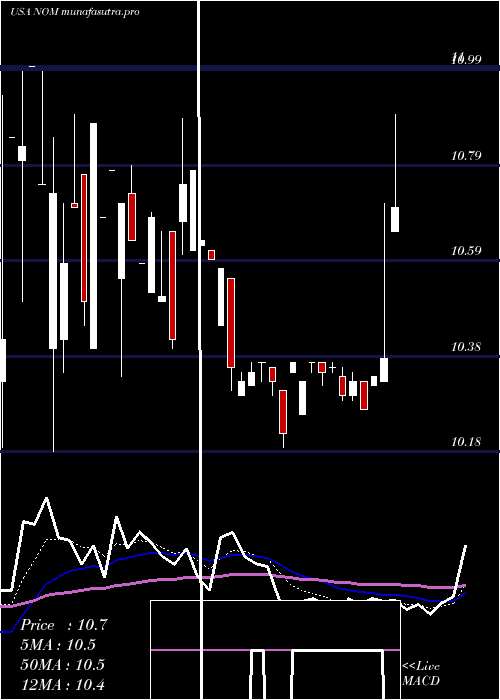
Task: Click the USA NOM munafasutra.pro title
Action: [75, 12]
